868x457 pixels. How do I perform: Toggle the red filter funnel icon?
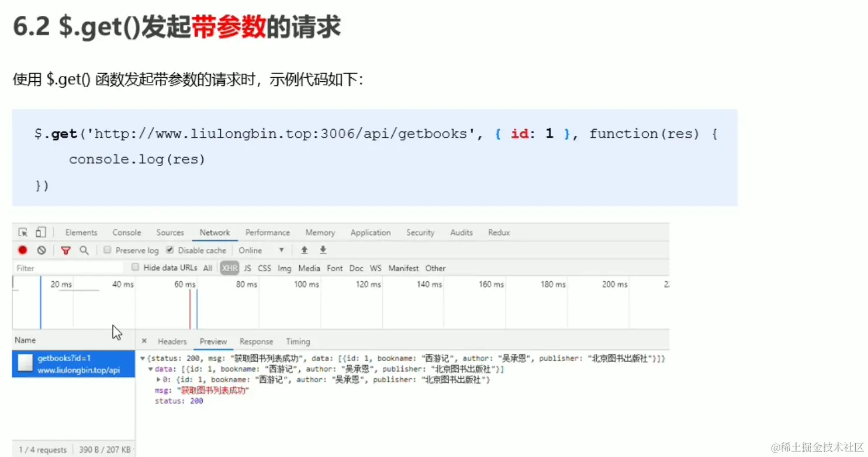tap(66, 250)
